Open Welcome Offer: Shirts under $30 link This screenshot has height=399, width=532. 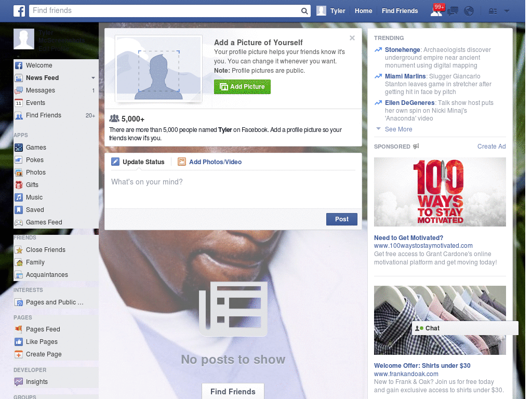click(422, 366)
